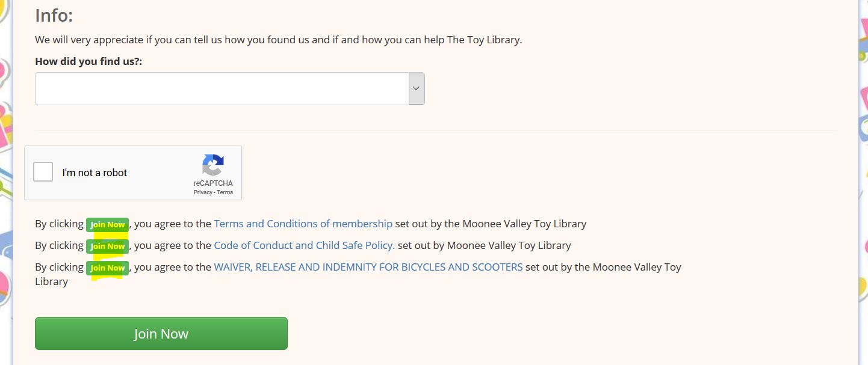Click 'Moonee Valley Toy Library' in the Terms sentence
The width and height of the screenshot is (868, 365).
tap(524, 224)
